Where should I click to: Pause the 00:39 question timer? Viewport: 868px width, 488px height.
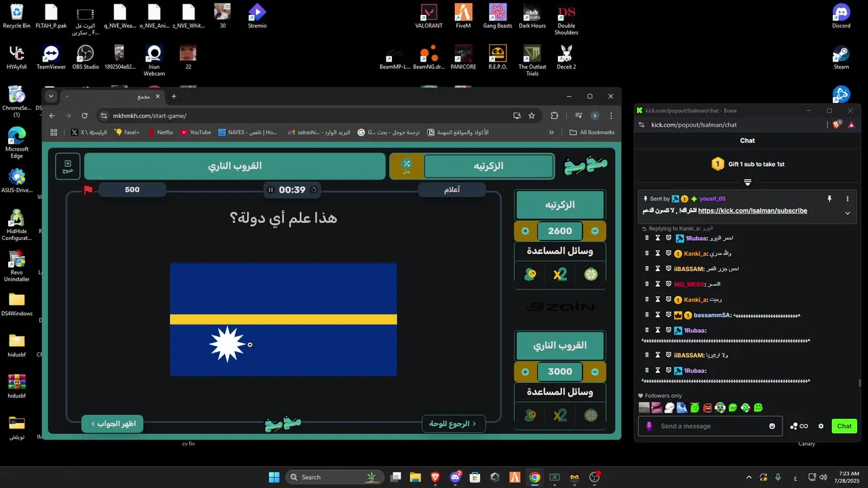271,190
